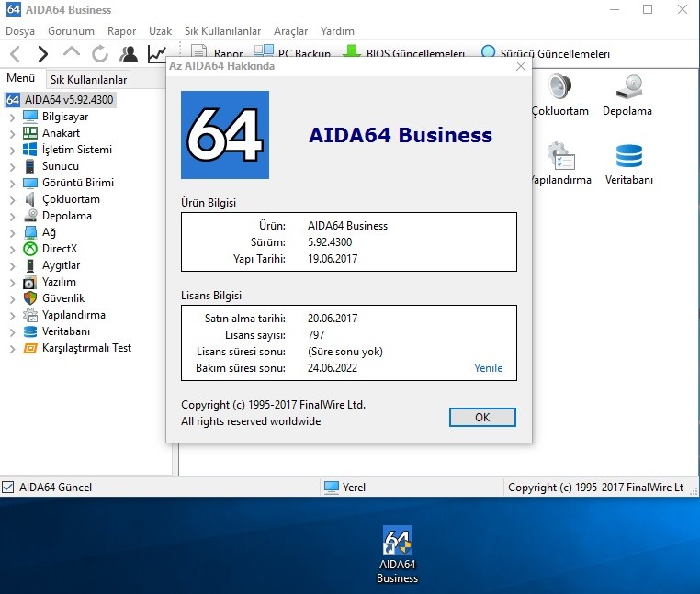Click the AIDA64 Business desktop shortcut
Screen dimensions: 700x594
click(x=398, y=555)
